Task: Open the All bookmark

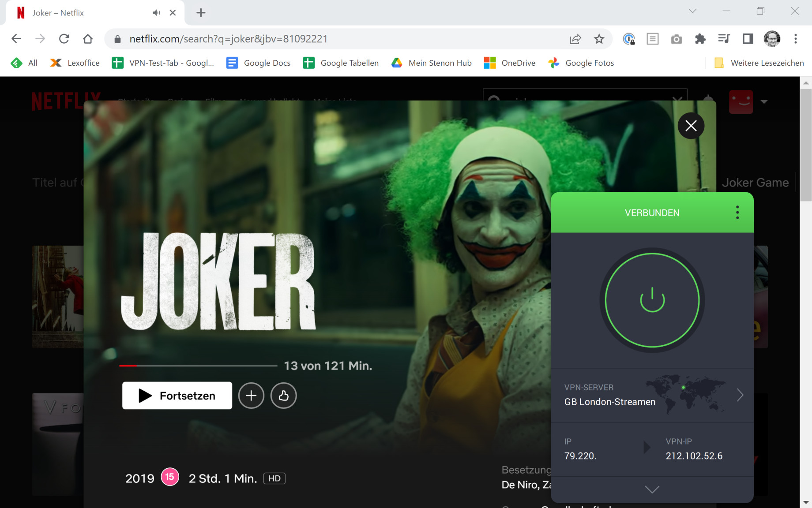Action: pos(24,63)
